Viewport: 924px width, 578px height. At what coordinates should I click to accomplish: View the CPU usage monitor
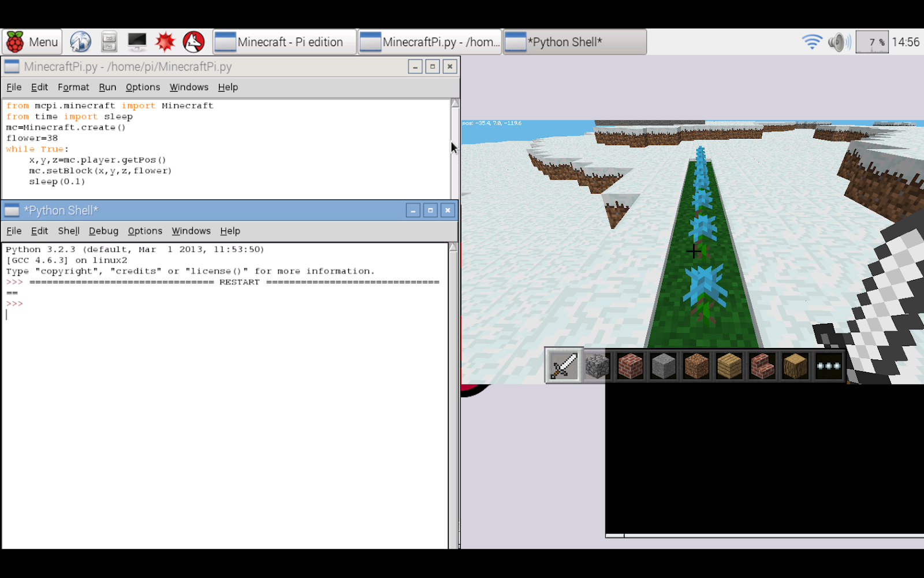(871, 42)
